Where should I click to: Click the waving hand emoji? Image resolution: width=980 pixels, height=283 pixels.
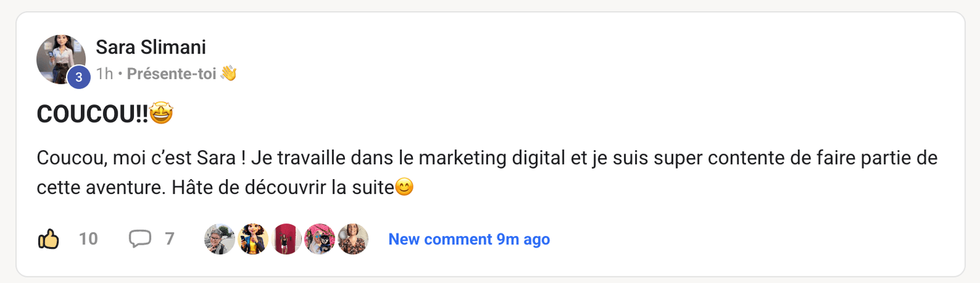pyautogui.click(x=229, y=74)
